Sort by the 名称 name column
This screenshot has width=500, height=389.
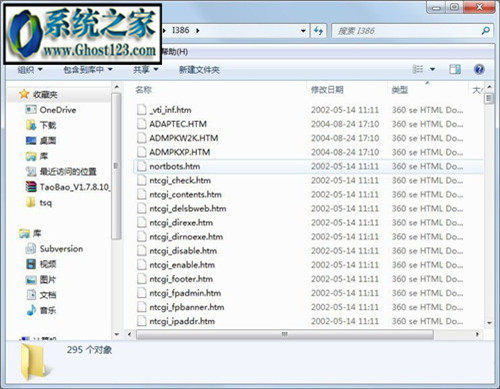144,90
